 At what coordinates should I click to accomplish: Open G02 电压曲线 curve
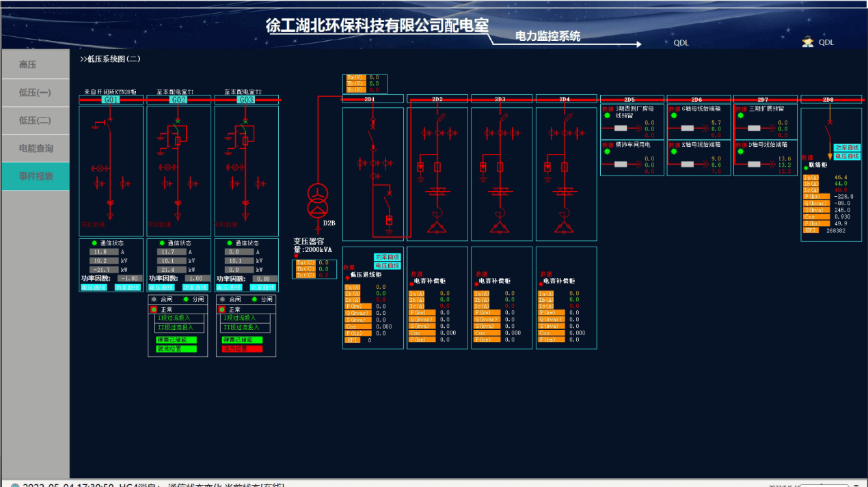tap(161, 288)
